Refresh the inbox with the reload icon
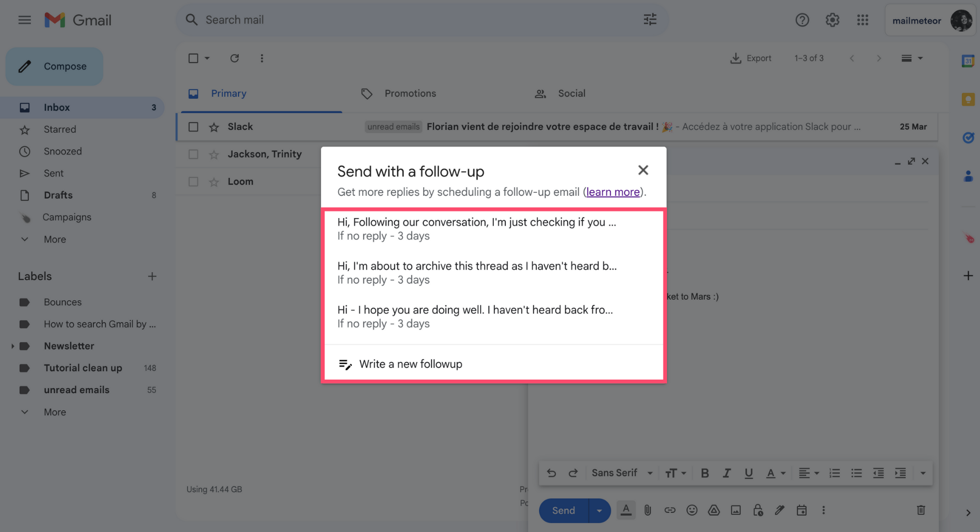Image resolution: width=980 pixels, height=532 pixels. point(234,58)
